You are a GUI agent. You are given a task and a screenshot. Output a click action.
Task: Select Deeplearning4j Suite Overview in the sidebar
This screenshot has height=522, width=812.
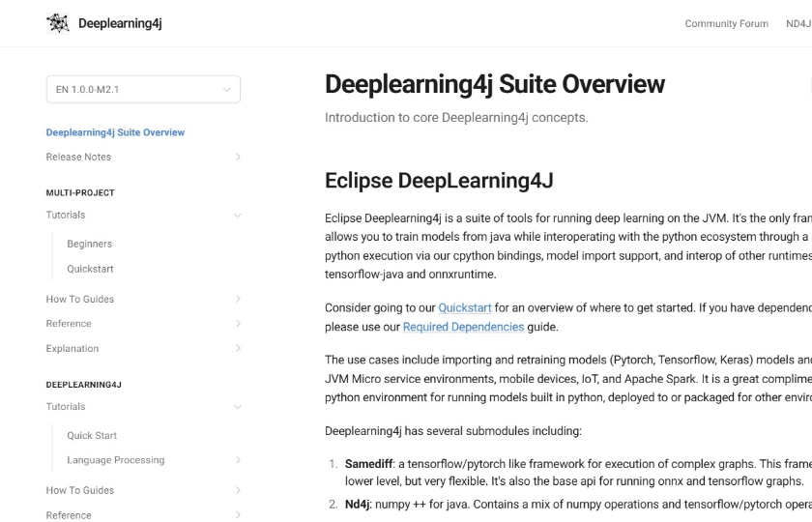coord(115,132)
